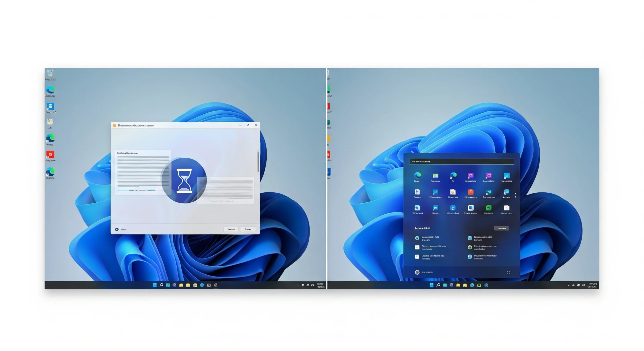Open the power icon at the Start menu corner
The image size is (644, 351).
point(508,272)
